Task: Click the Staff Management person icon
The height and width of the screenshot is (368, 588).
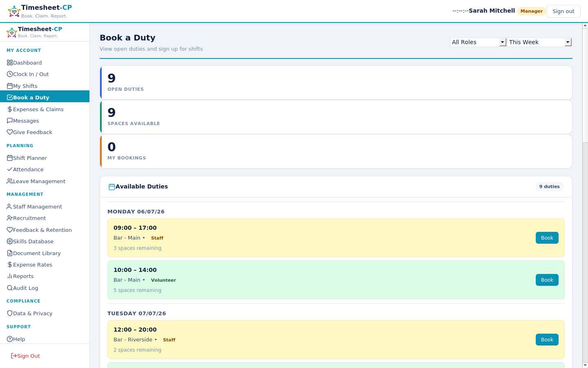Action: pyautogui.click(x=10, y=206)
